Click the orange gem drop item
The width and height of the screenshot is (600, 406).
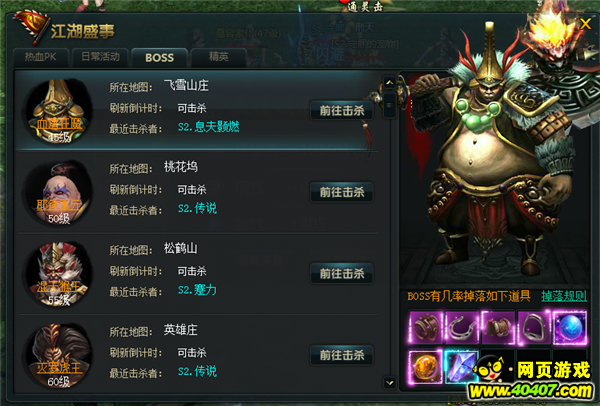(425, 366)
